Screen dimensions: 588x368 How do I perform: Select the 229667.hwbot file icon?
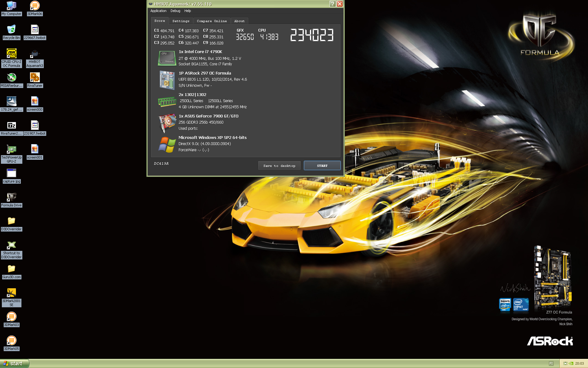click(x=35, y=32)
